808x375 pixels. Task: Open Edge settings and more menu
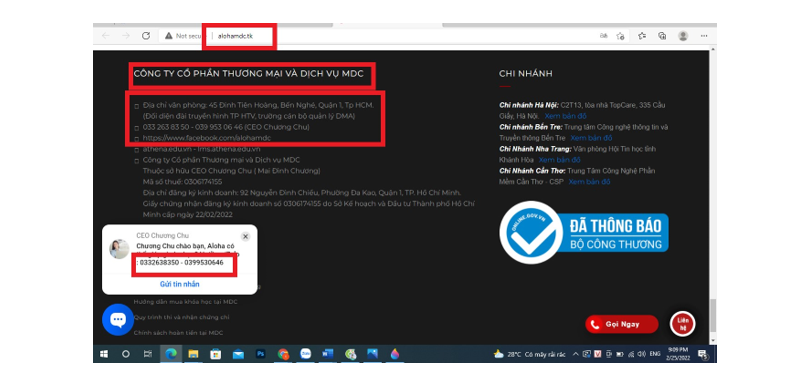click(704, 36)
